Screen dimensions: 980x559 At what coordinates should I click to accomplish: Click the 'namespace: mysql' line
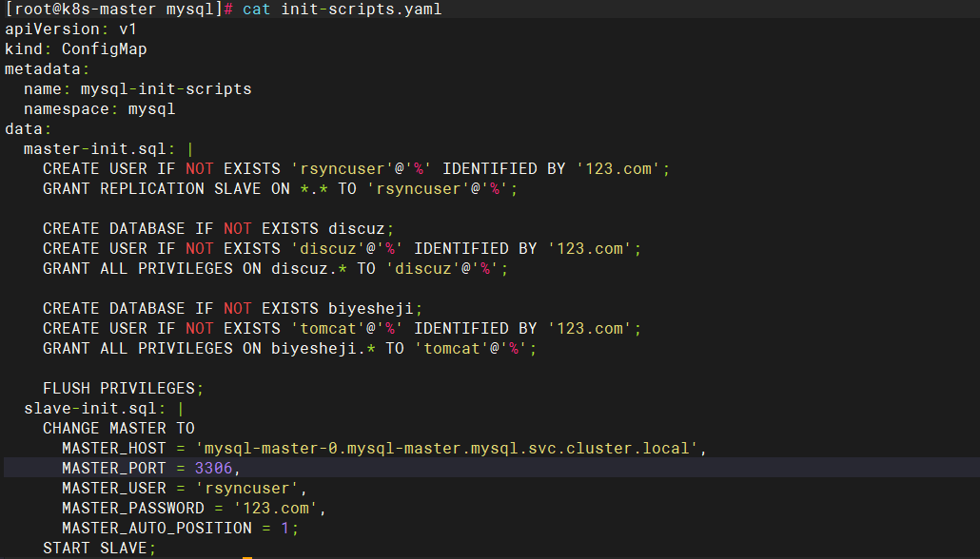(99, 109)
